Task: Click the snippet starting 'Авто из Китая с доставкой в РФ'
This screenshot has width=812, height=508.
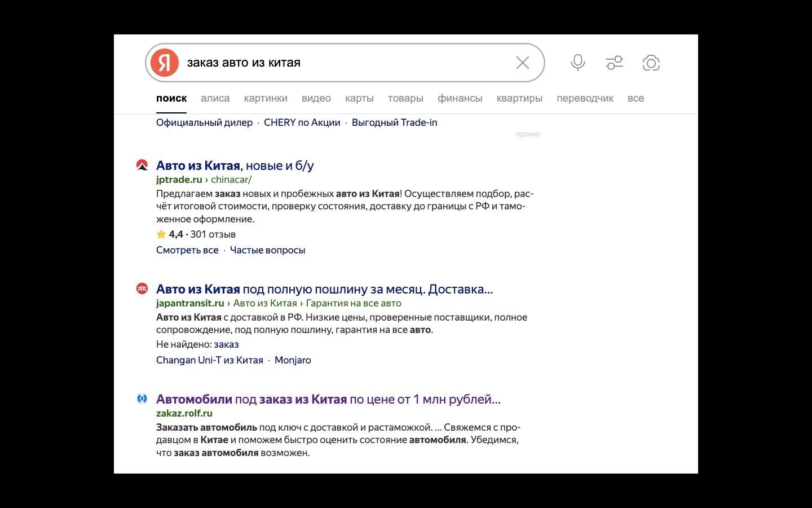Action: click(342, 323)
